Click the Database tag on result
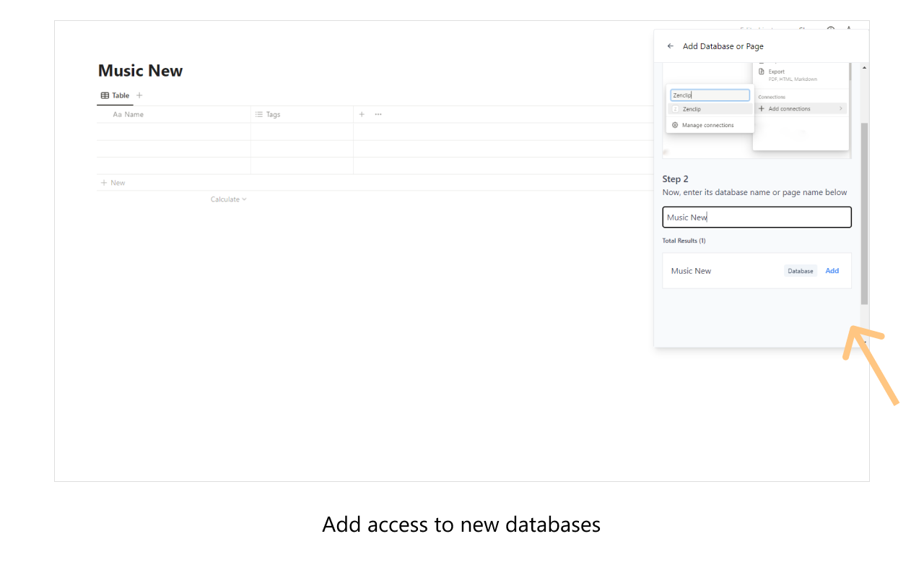 point(800,271)
